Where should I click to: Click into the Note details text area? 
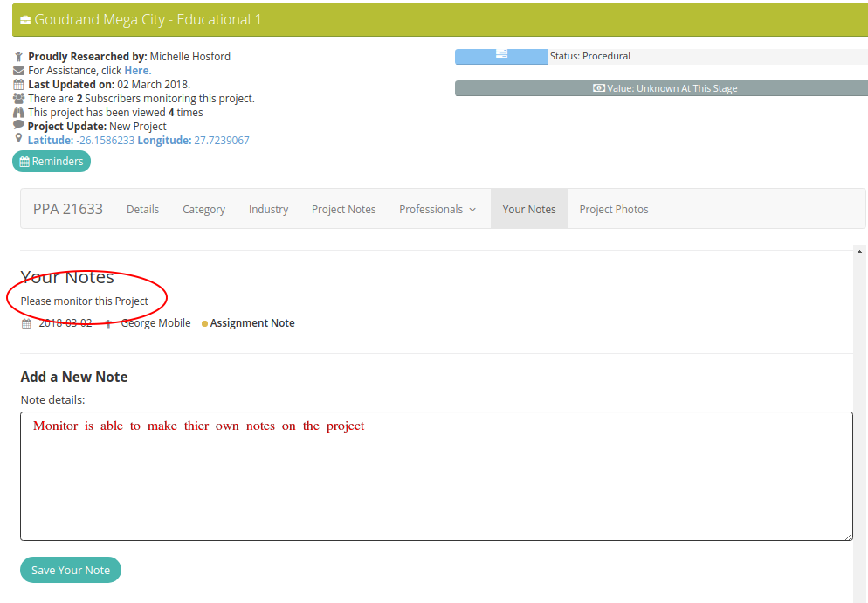(437, 476)
